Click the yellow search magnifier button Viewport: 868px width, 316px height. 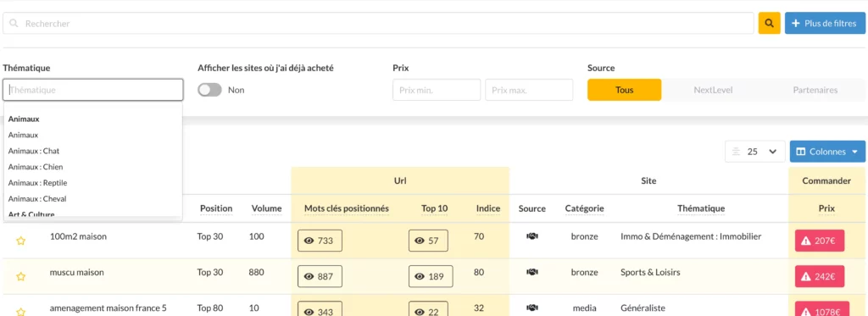[x=769, y=23]
